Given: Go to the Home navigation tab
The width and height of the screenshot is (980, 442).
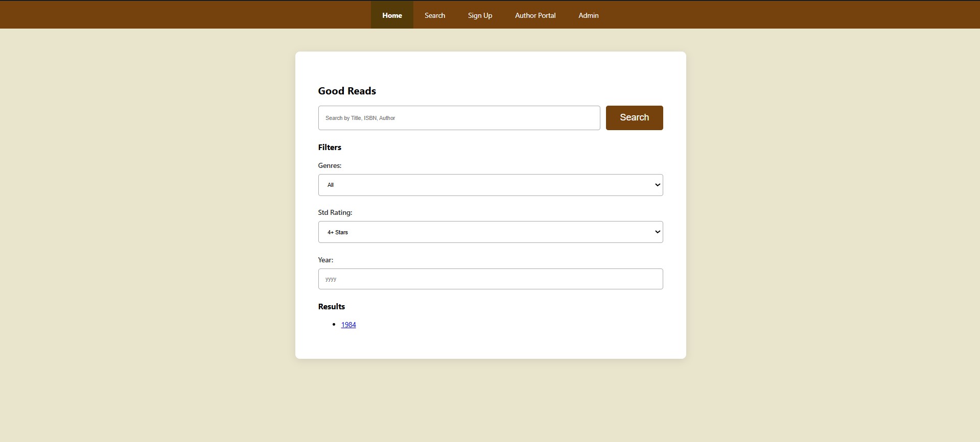Looking at the screenshot, I should pos(392,15).
